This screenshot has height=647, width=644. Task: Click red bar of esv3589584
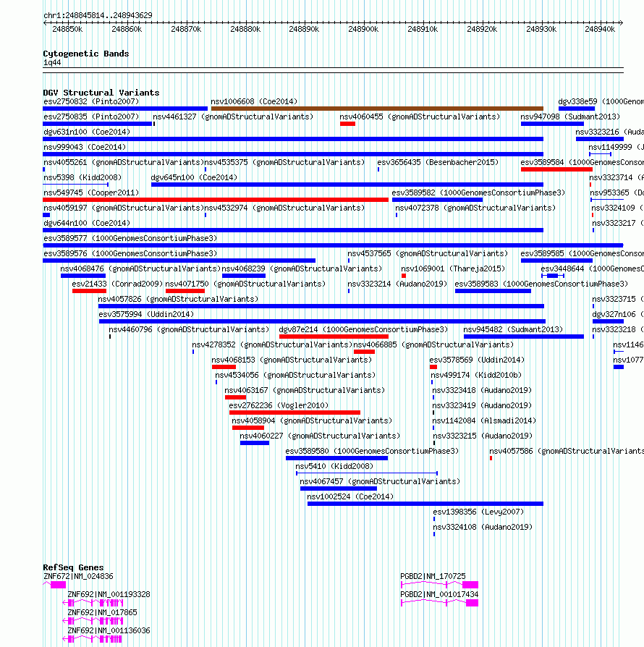[556, 169]
